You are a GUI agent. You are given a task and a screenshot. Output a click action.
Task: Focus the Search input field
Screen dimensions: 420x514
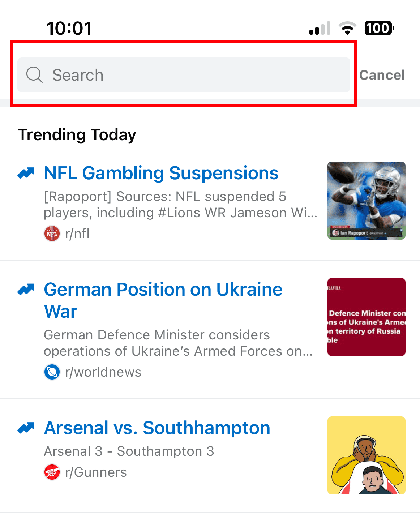tap(184, 75)
